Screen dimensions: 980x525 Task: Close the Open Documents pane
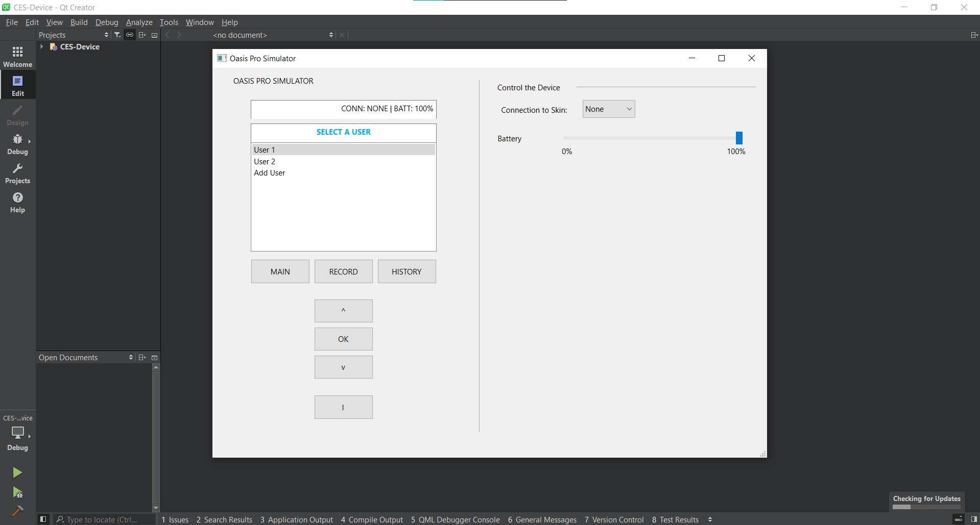coord(155,357)
